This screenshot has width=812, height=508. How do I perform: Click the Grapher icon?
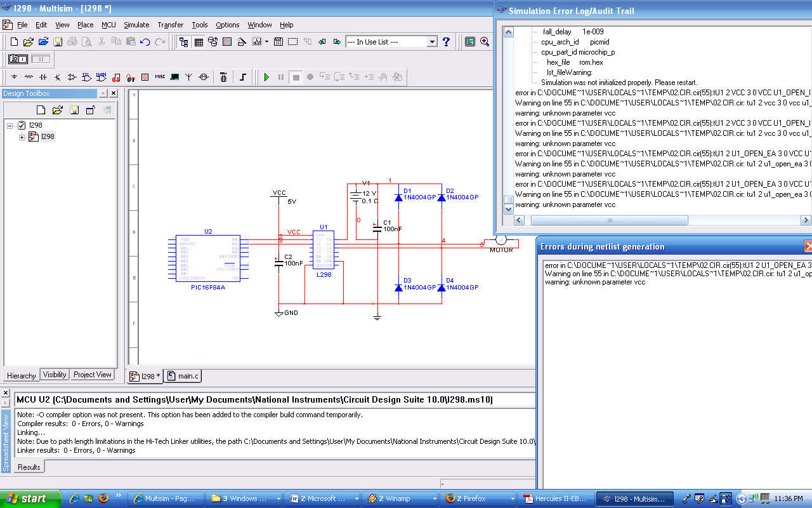pyautogui.click(x=257, y=42)
